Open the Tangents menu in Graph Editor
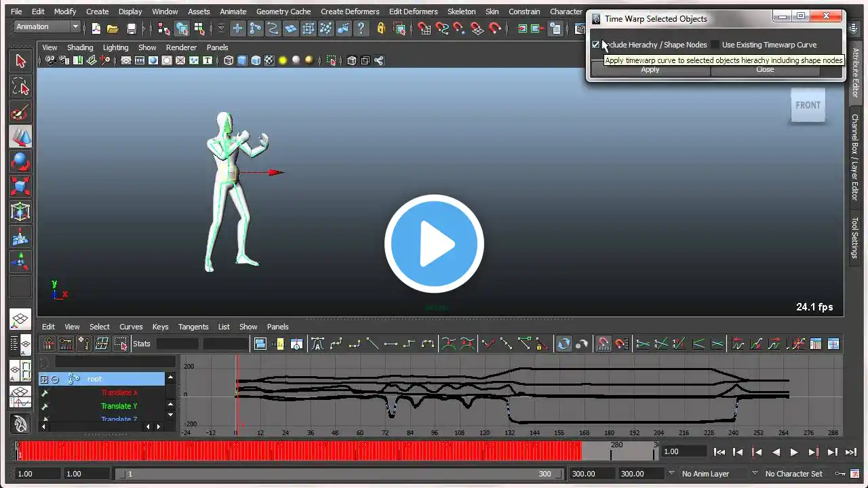 [x=193, y=327]
